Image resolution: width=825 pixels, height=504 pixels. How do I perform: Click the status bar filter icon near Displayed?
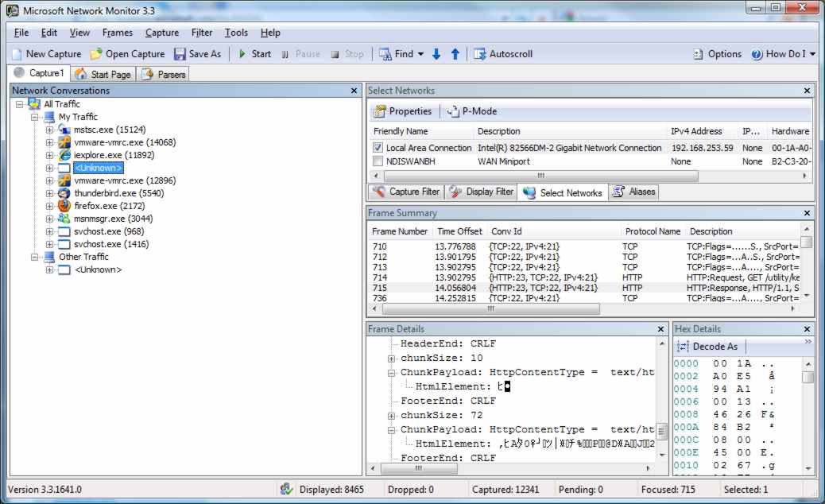click(x=286, y=489)
